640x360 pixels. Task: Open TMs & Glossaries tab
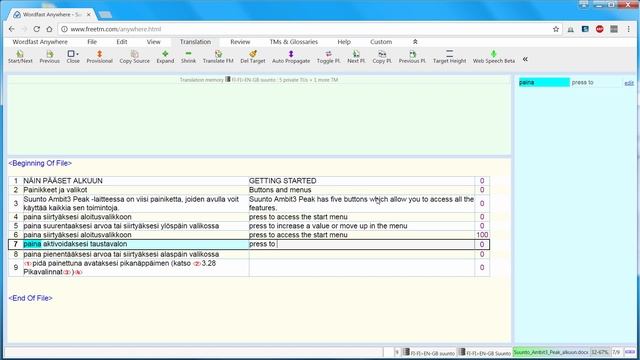(x=293, y=42)
